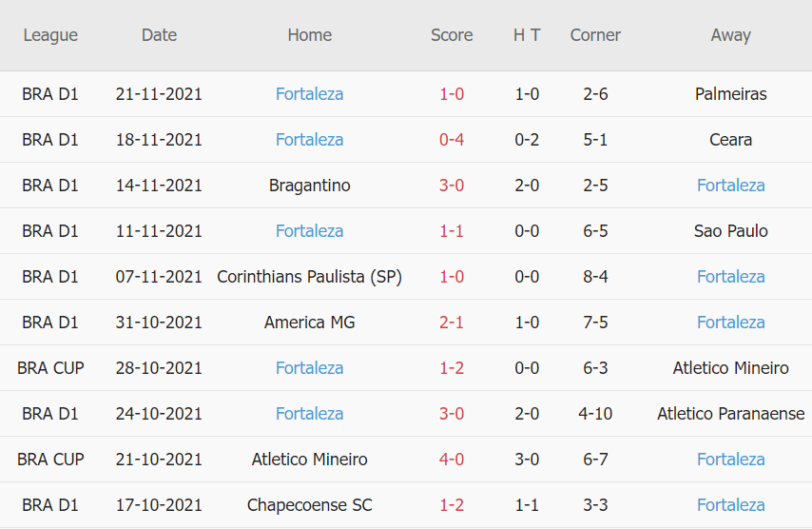Select the 3-0 score on 24-10-2021

point(452,414)
